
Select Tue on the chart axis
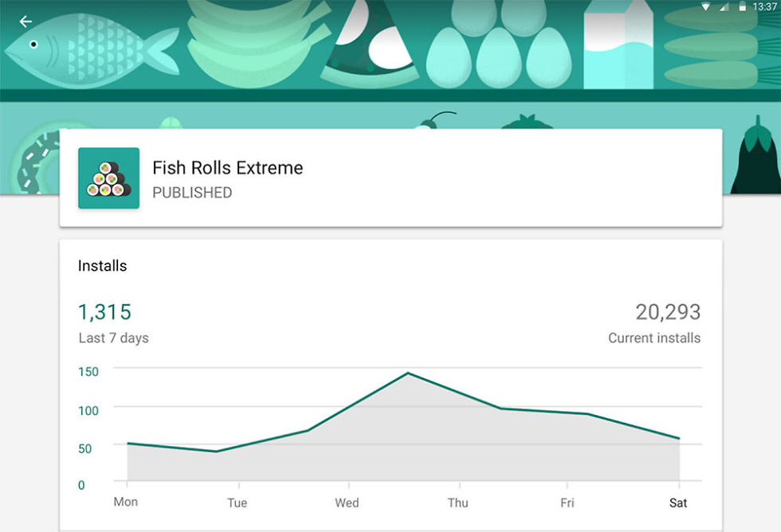(x=237, y=503)
